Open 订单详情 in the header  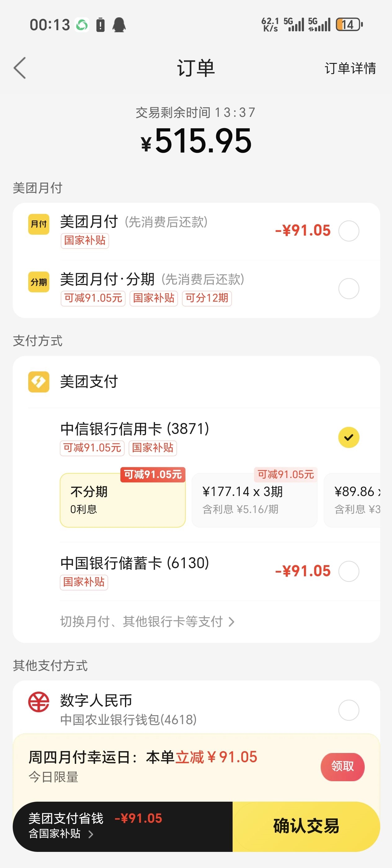350,68
